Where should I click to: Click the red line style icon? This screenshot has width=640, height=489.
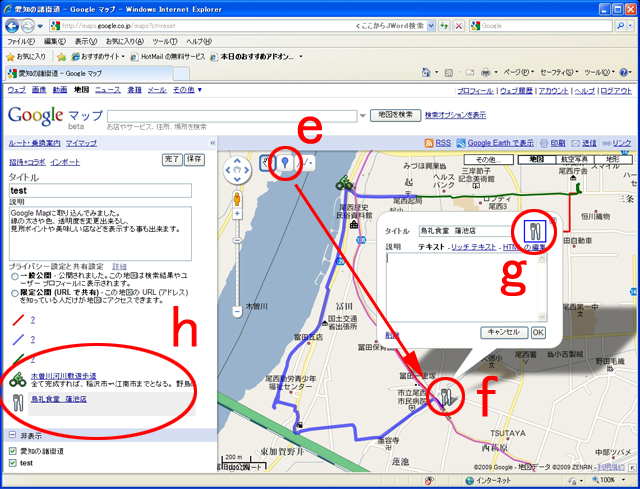pos(18,320)
